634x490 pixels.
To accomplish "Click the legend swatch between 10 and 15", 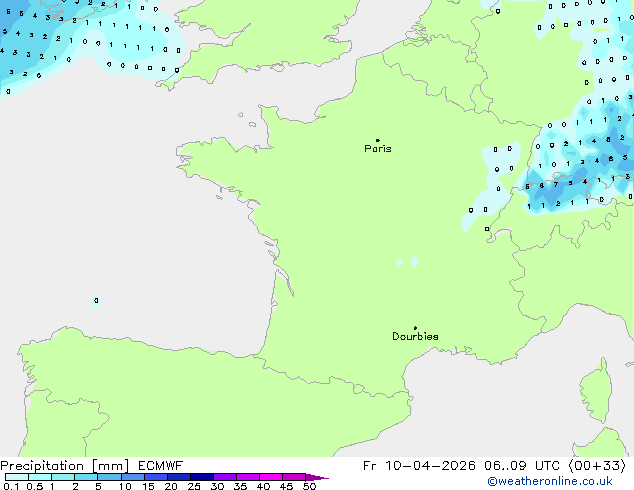I will pos(132,477).
